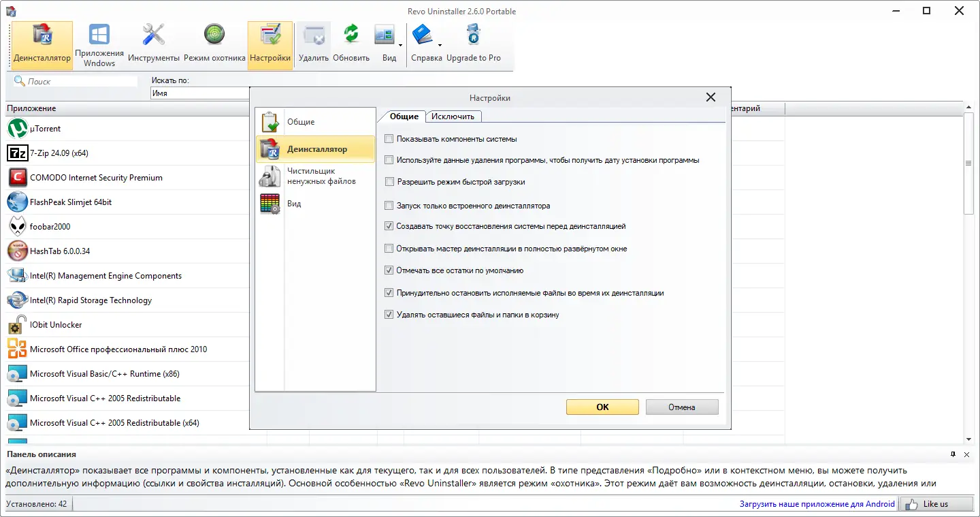The height and width of the screenshot is (517, 980).
Task: Click the search magnifier icon
Action: [20, 81]
